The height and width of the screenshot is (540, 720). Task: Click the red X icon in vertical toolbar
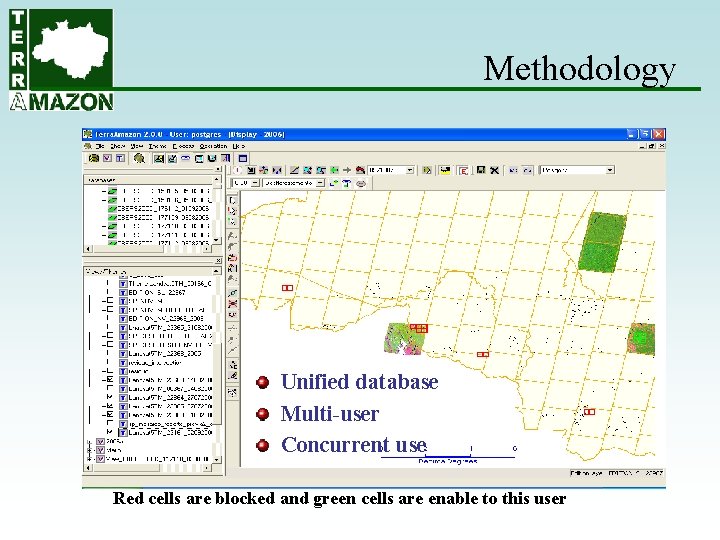(x=233, y=304)
